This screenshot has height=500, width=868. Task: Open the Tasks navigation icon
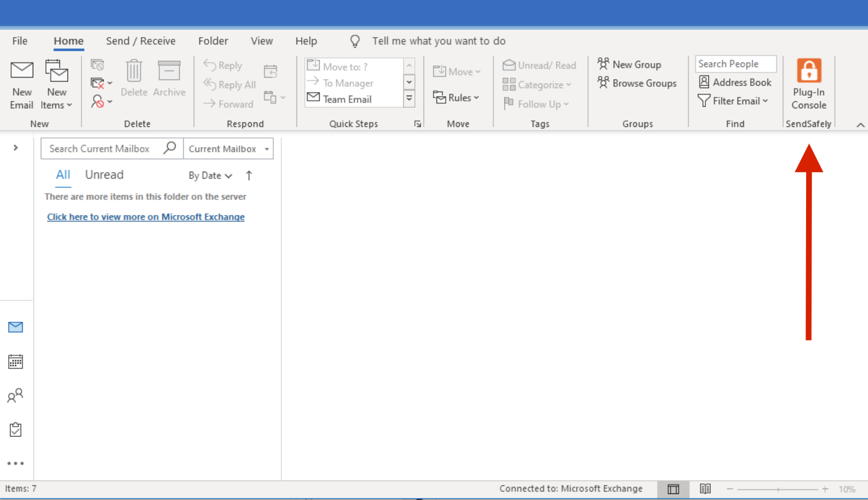pos(16,430)
